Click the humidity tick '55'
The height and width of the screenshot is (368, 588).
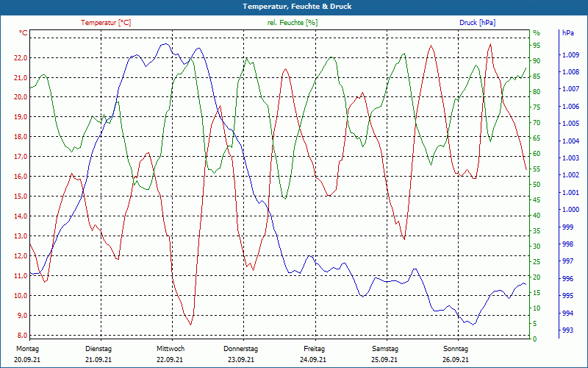(537, 169)
